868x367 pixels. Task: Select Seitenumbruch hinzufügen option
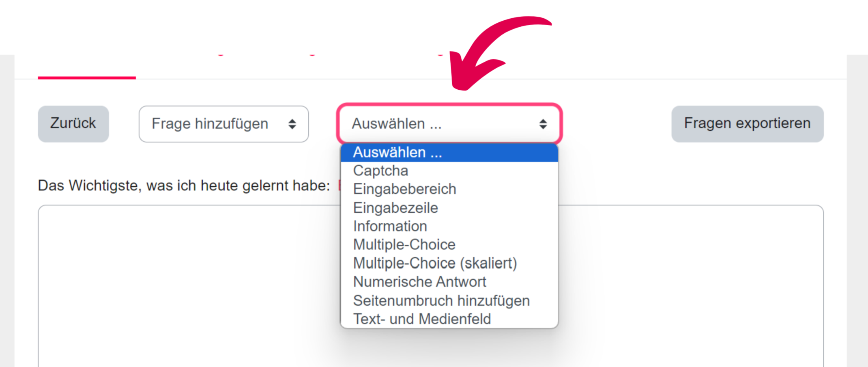coord(441,301)
